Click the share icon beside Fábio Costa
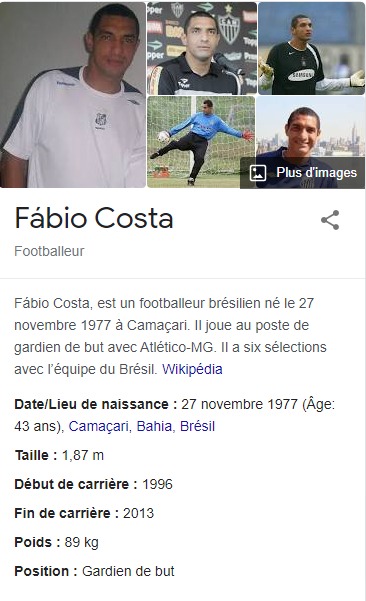 point(330,220)
